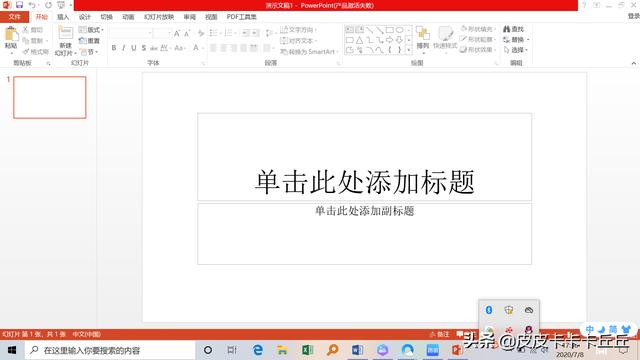Click the decrease font size icon
640x360 pixels.
click(x=187, y=33)
